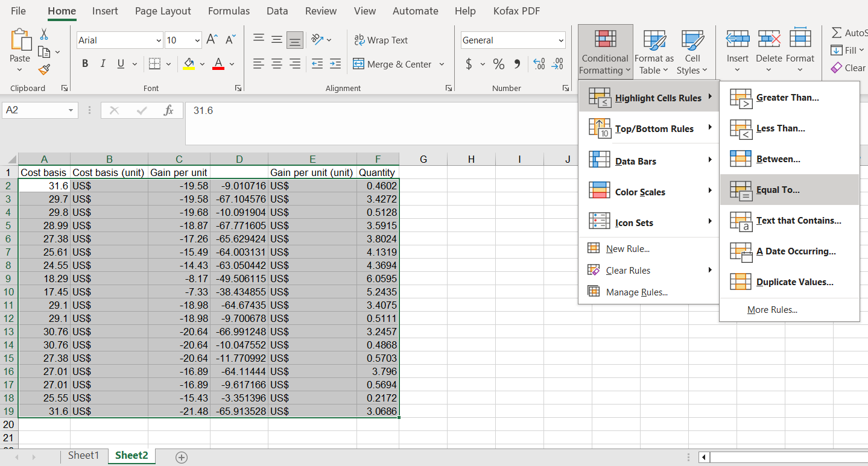Open Font dialog launcher

pyautogui.click(x=238, y=88)
